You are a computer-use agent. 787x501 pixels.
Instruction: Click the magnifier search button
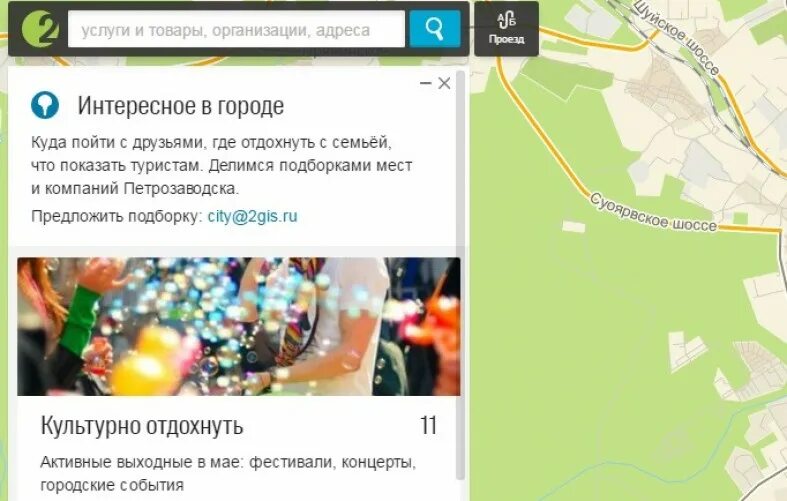point(435,29)
